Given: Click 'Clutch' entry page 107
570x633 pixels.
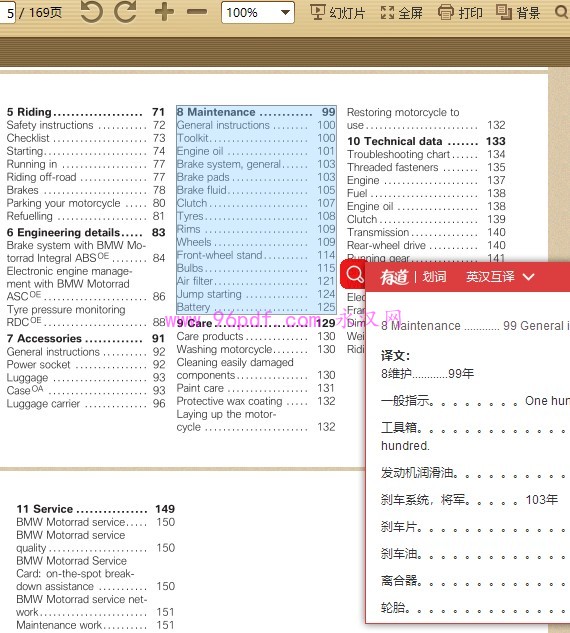Looking at the screenshot, I should click(x=256, y=203).
